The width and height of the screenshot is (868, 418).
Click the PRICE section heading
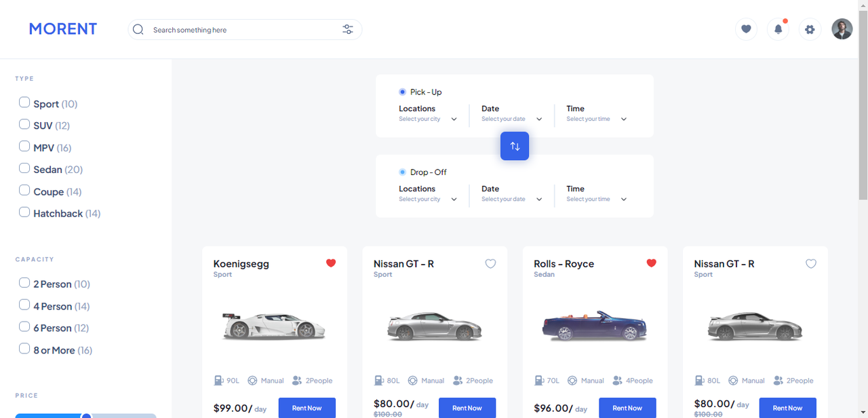26,396
